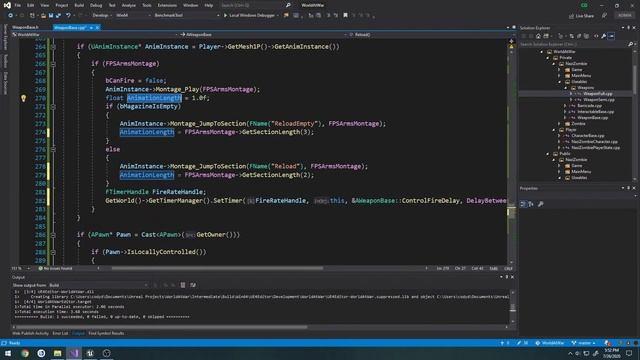The height and width of the screenshot is (360, 640).
Task: Collapse the code block at line 286
Action: pos(53,235)
